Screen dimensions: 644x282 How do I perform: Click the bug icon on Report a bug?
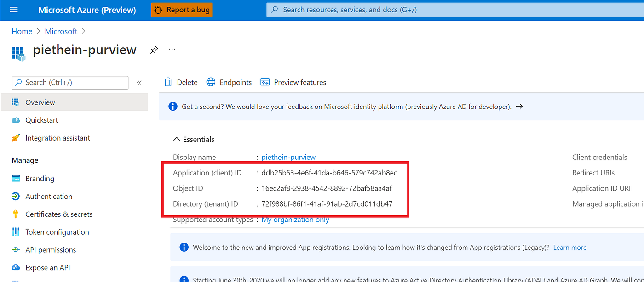click(158, 10)
